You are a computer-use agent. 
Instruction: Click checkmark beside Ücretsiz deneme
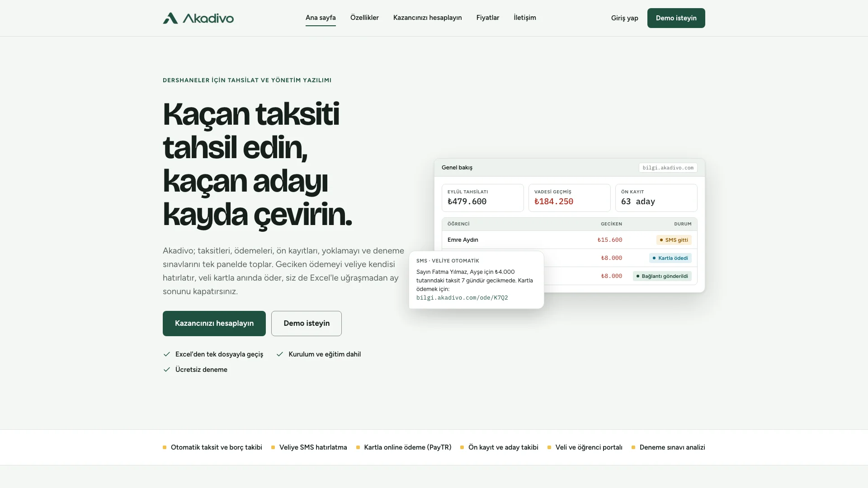167,370
